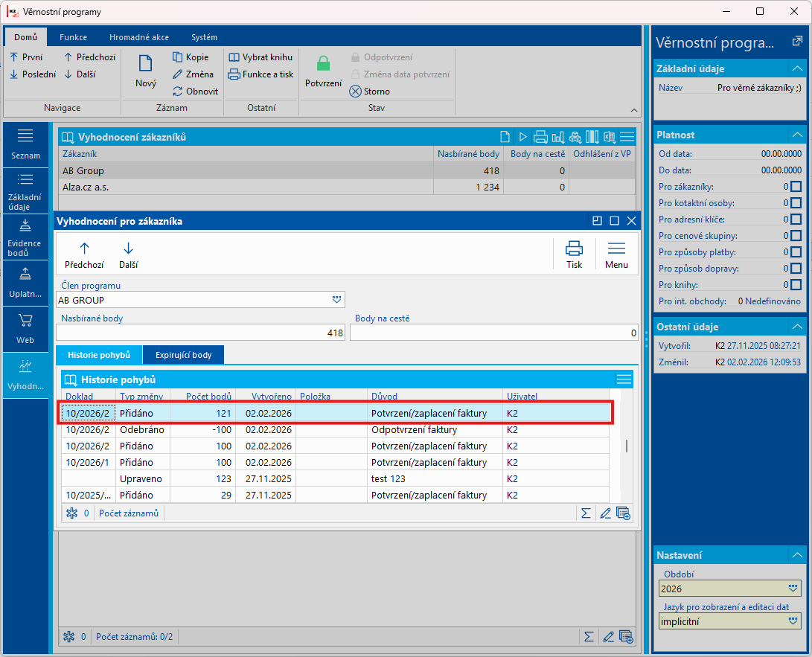Open Menu button in customer dialog
Image resolution: width=812 pixels, height=657 pixels.
tap(616, 254)
